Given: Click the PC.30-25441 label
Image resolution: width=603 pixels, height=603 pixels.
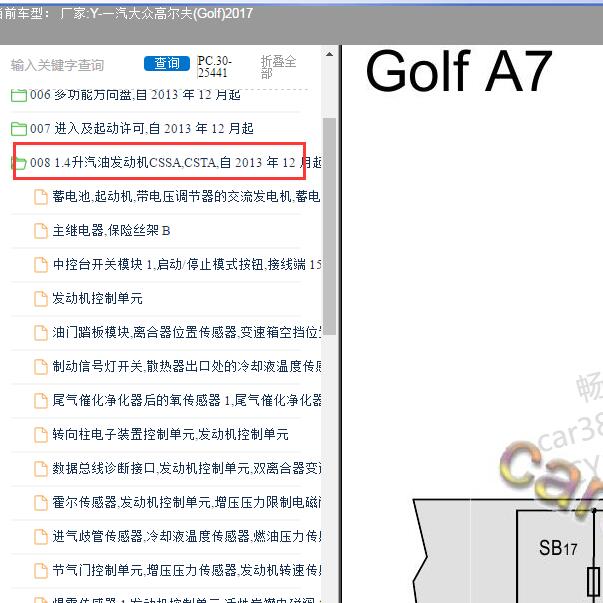Looking at the screenshot, I should coord(215,67).
